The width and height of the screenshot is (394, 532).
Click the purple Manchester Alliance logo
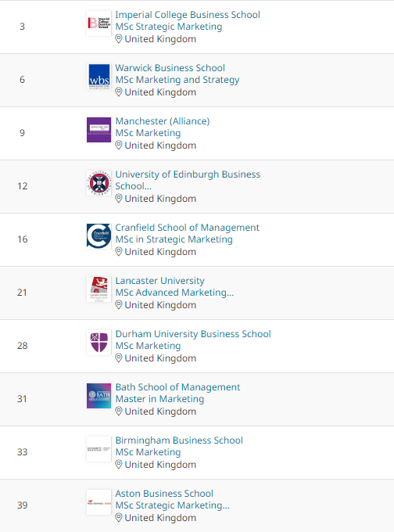point(98,130)
